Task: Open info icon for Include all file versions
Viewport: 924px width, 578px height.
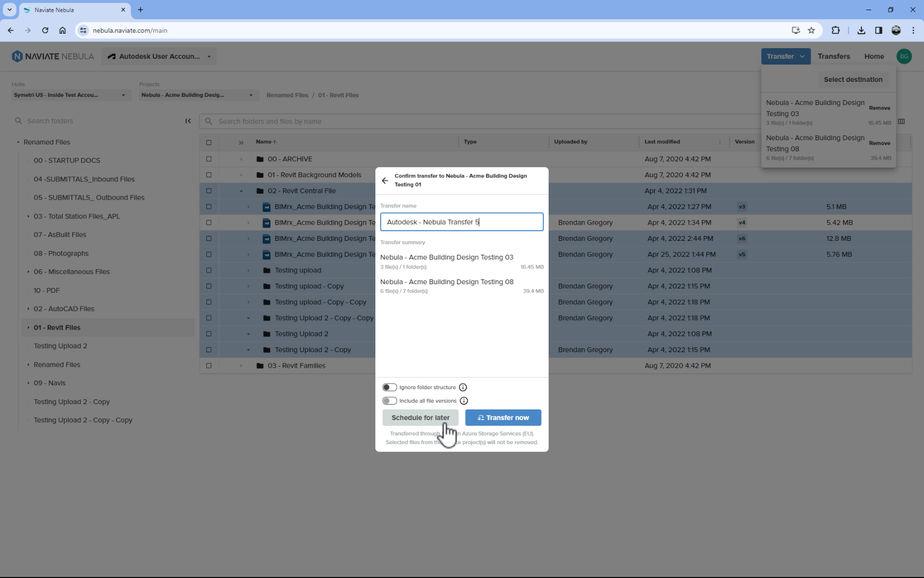Action: pyautogui.click(x=464, y=401)
